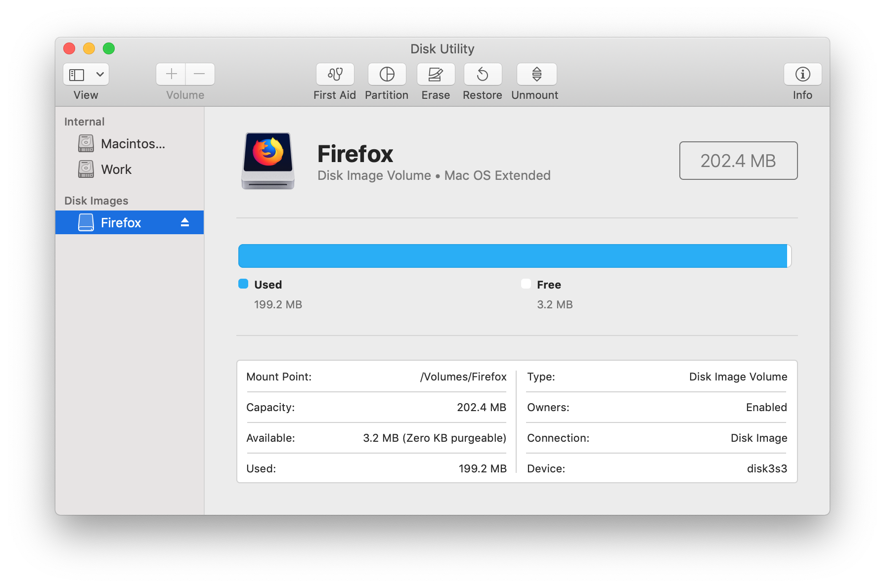Eject the Firefox disk image
The height and width of the screenshot is (588, 885).
pos(185,222)
